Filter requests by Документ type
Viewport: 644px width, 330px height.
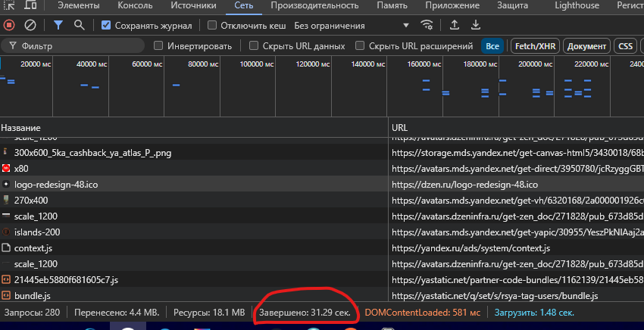coord(586,46)
